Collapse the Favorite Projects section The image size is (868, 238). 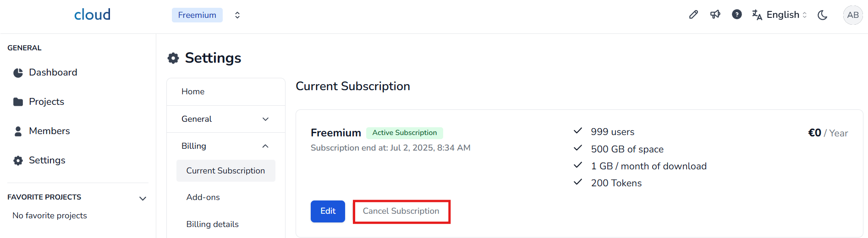click(x=143, y=198)
